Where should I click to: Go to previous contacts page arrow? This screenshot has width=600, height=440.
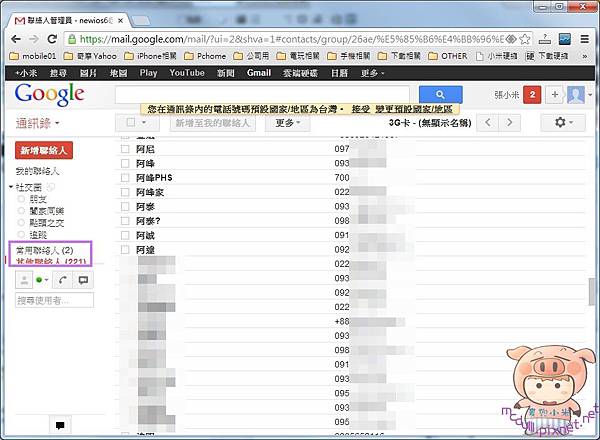point(488,123)
